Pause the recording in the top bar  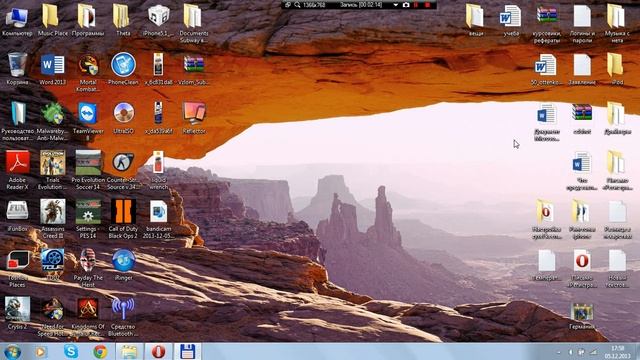click(x=416, y=5)
